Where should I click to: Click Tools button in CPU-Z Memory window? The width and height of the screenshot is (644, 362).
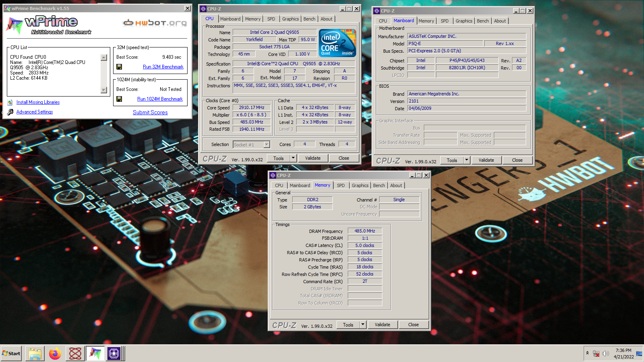click(348, 325)
